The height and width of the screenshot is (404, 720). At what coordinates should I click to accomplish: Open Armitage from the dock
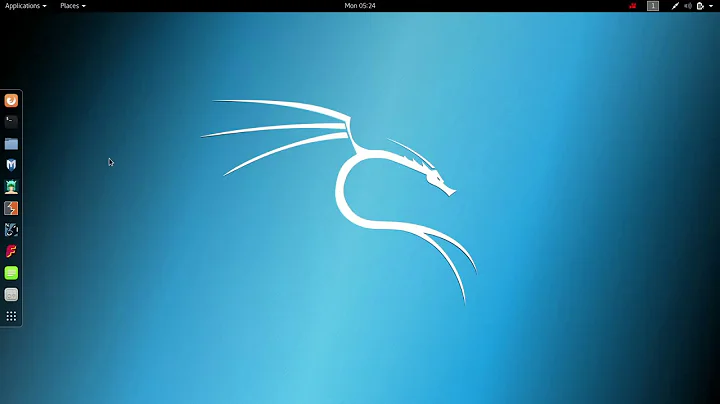[11, 187]
